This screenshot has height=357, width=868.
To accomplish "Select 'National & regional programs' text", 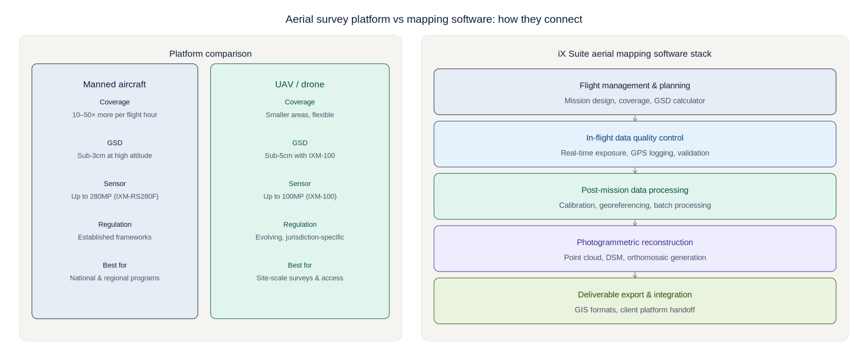I will click(115, 278).
